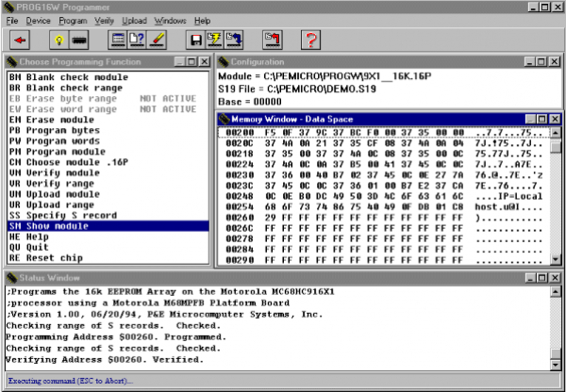Click the toolbar icon with red arrow upload
566x392 pixels.
point(273,41)
